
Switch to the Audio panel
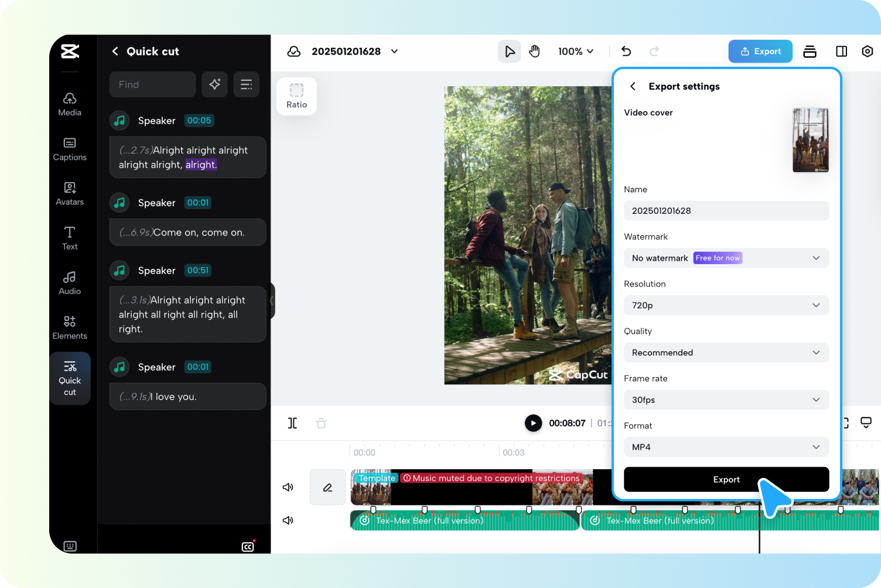click(70, 283)
